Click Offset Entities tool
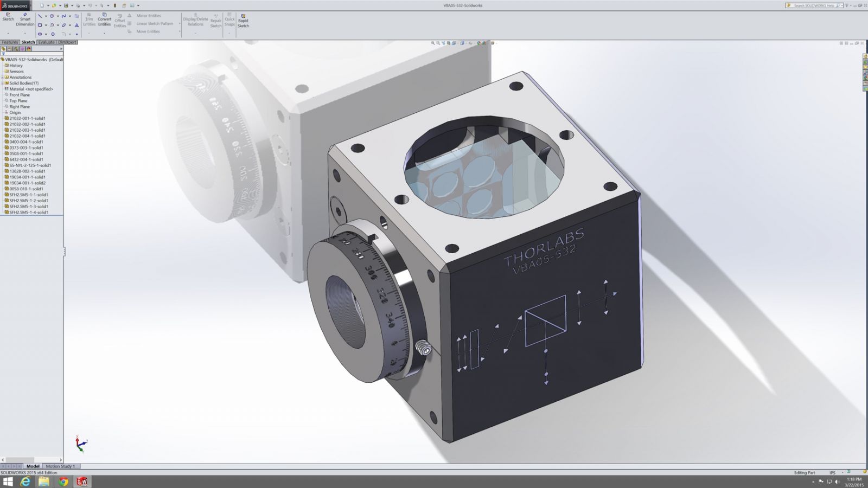This screenshot has width=868, height=488. [x=120, y=22]
